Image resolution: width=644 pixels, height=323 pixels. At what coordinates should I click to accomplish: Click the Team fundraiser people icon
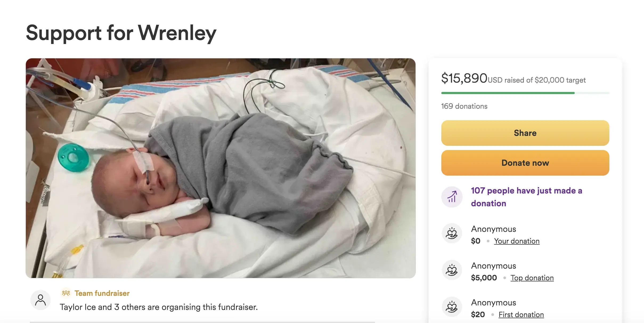click(x=66, y=293)
